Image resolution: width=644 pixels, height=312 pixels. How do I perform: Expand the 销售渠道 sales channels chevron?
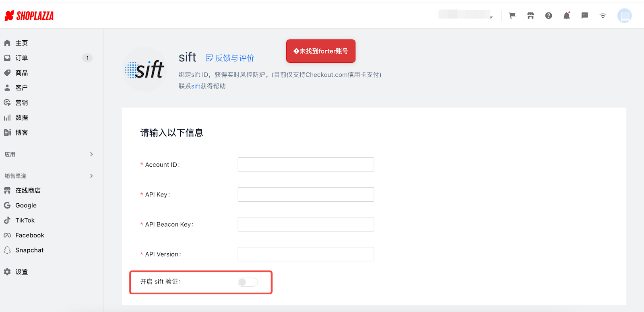pos(92,176)
